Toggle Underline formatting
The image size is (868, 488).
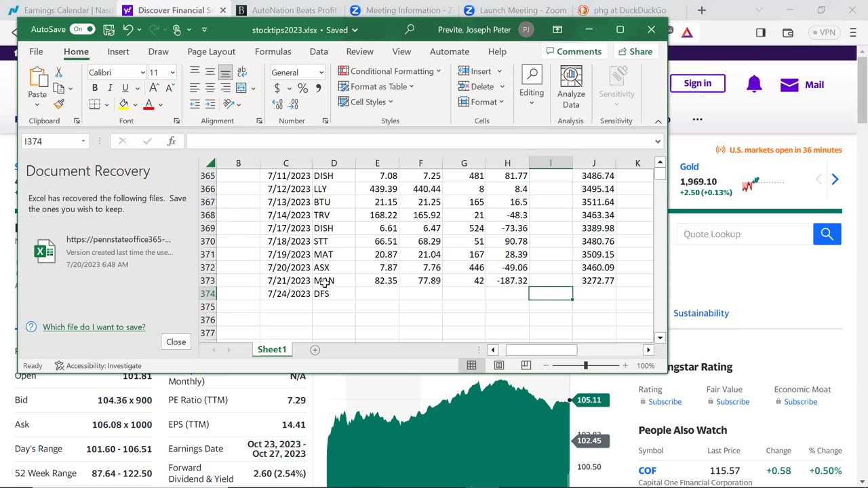[x=125, y=88]
